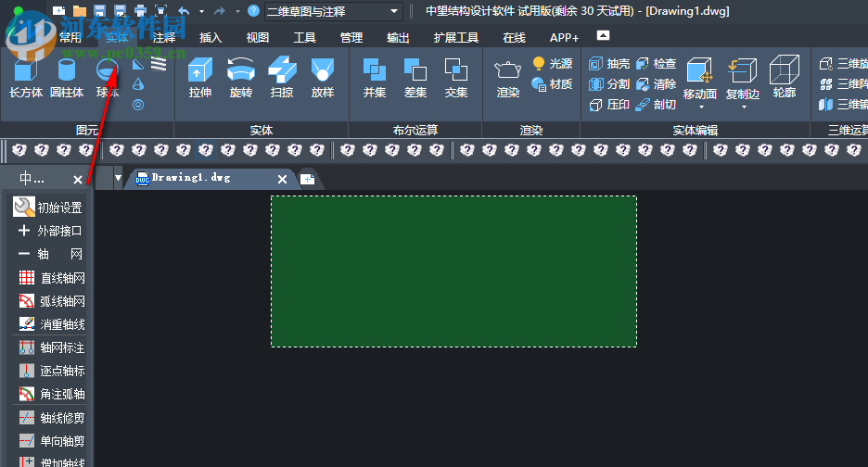
Task: Select the 长方体 box tool
Action: (x=25, y=78)
